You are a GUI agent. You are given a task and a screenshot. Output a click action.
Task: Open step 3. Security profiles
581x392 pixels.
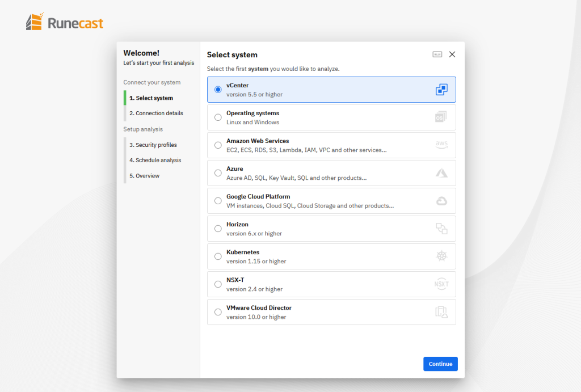[x=153, y=145]
